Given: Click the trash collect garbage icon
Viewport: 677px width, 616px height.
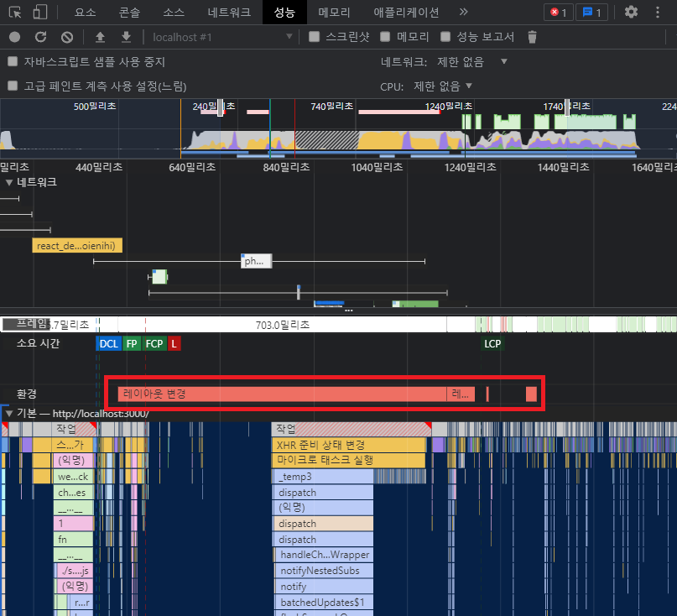Looking at the screenshot, I should coord(532,37).
